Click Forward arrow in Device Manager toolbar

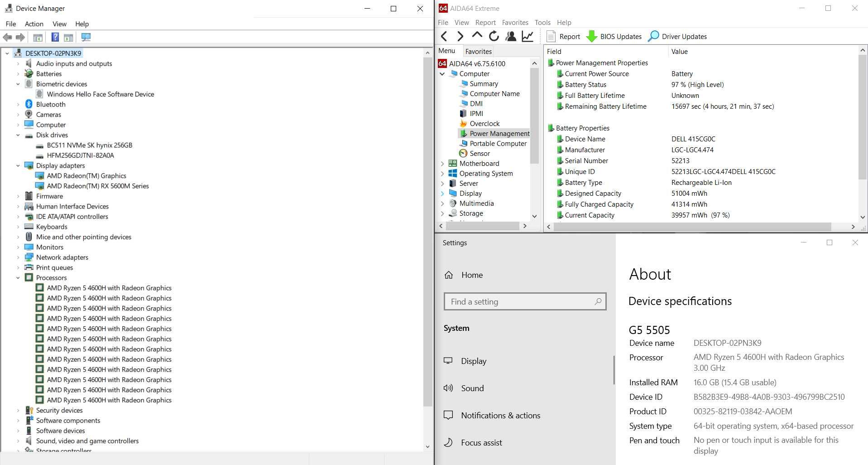point(20,37)
